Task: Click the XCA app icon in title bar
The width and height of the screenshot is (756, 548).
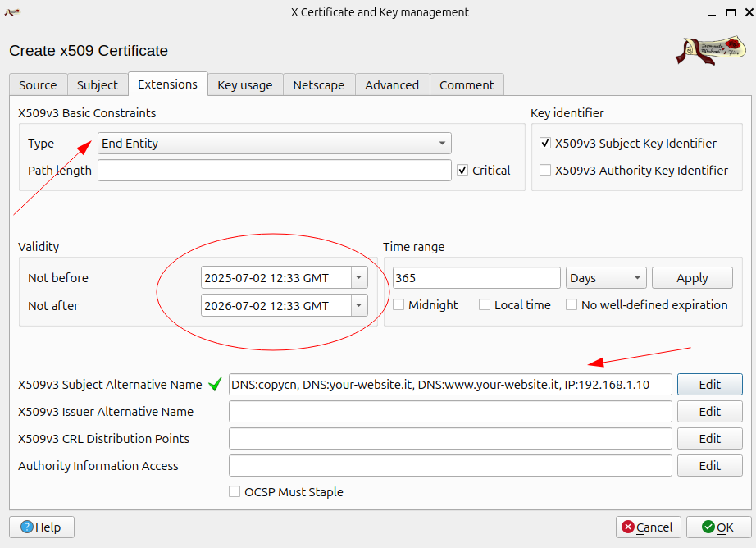Action: [x=12, y=12]
